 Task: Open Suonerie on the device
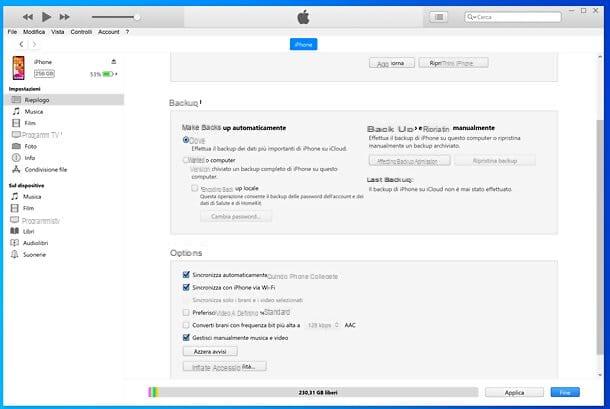34,255
